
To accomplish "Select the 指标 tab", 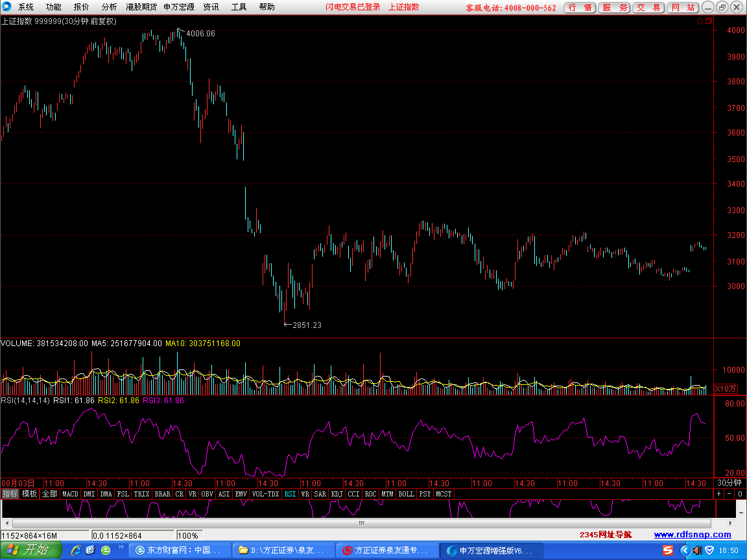I will point(10,494).
